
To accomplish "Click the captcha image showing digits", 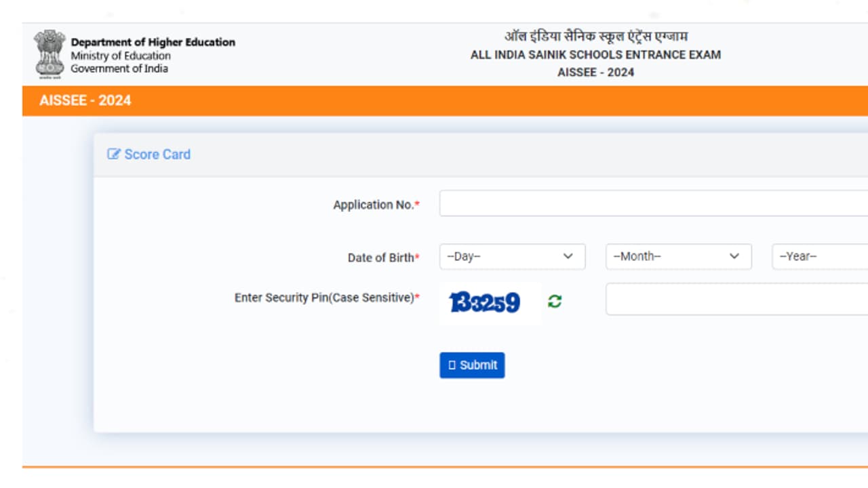I will pyautogui.click(x=490, y=302).
